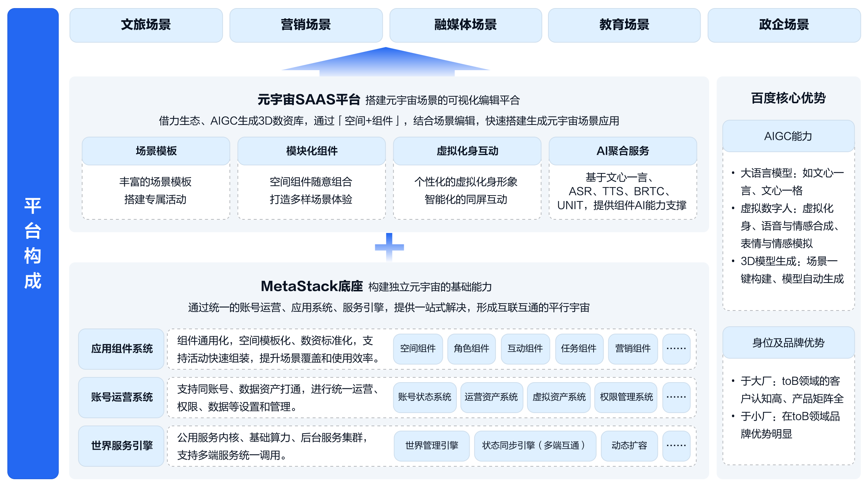Click the blue plus sign icon
Screen dimensions: 868x488
[389, 247]
